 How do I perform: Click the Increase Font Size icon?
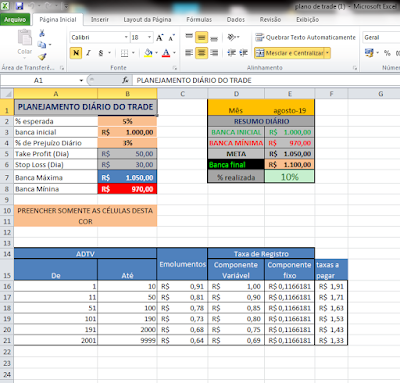(x=160, y=38)
